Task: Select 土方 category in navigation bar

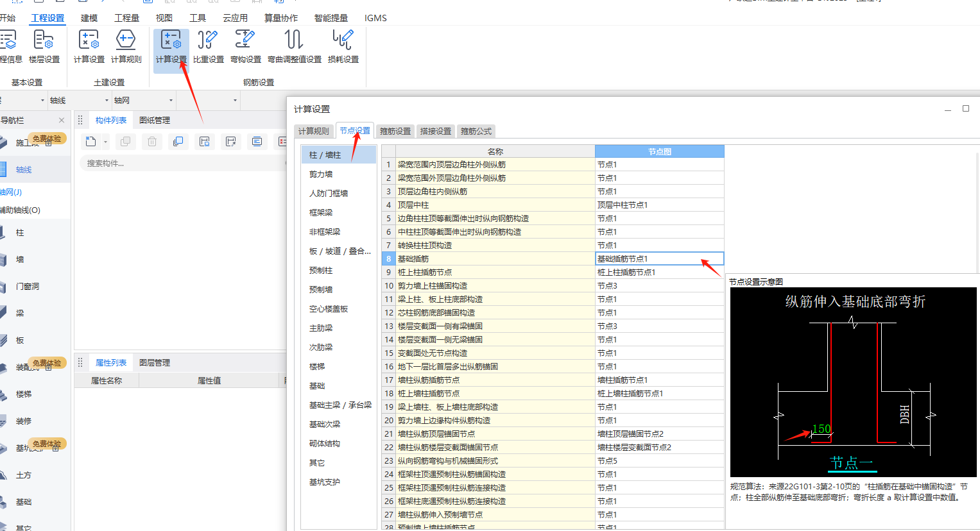Action: (x=24, y=475)
